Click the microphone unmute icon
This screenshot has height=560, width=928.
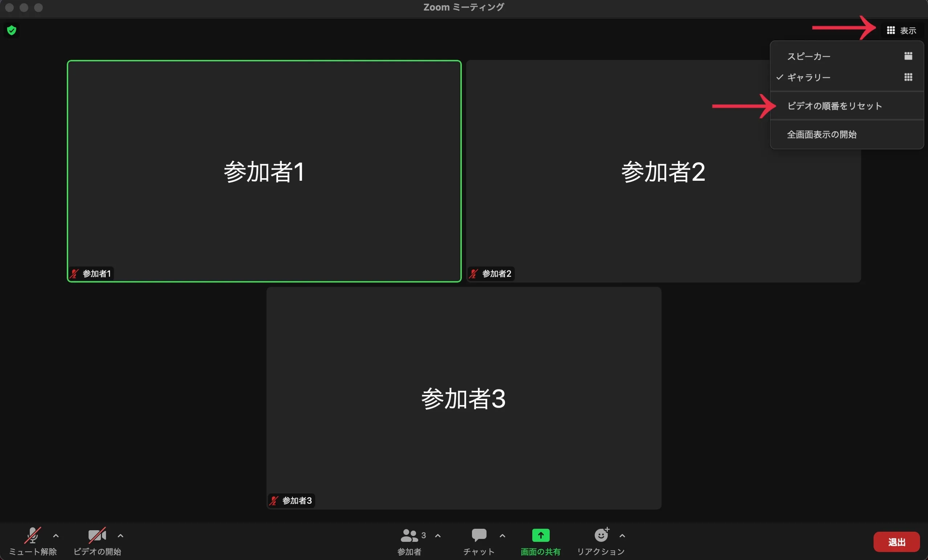(x=32, y=535)
